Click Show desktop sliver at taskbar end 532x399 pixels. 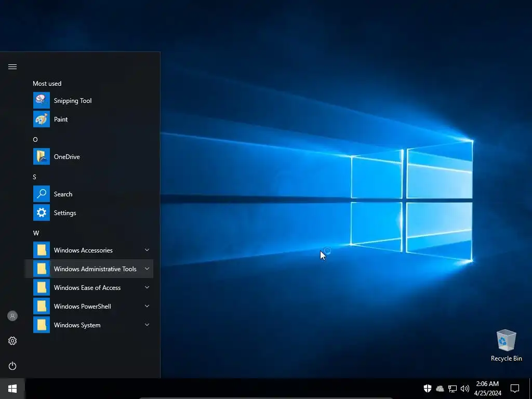coord(530,389)
